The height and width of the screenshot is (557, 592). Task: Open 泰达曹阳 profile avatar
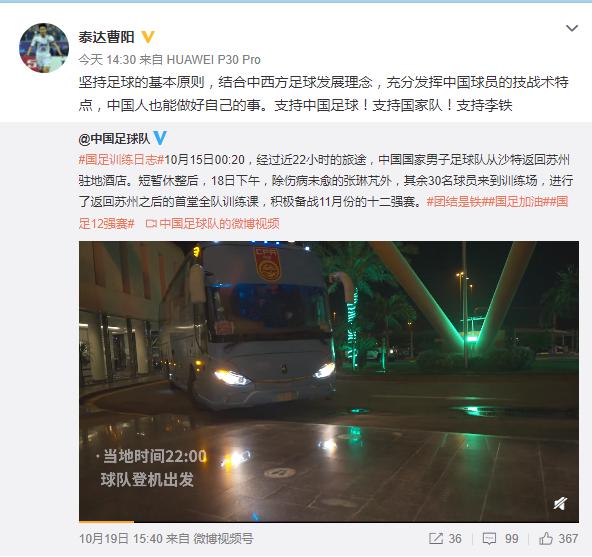[44, 48]
